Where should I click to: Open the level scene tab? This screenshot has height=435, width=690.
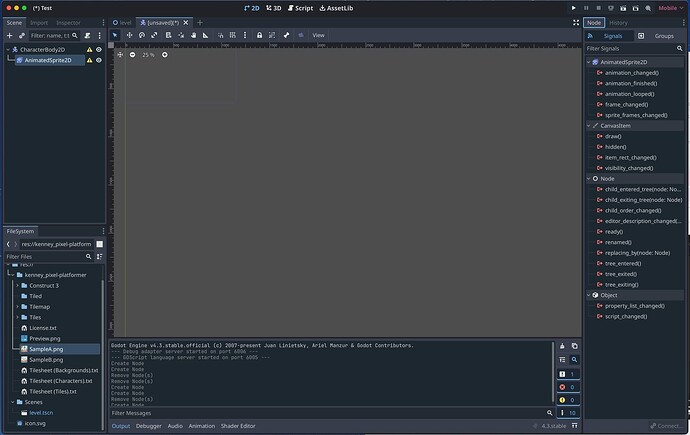[x=122, y=23]
